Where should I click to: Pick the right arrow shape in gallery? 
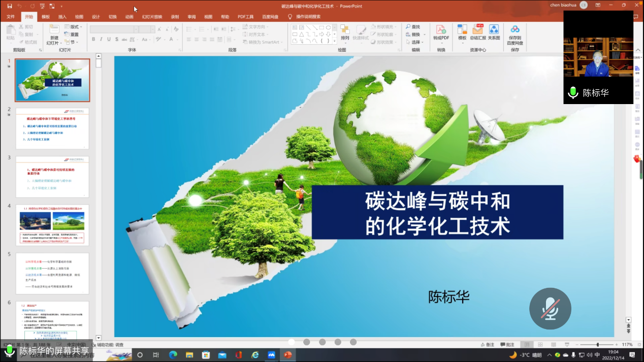click(x=321, y=35)
